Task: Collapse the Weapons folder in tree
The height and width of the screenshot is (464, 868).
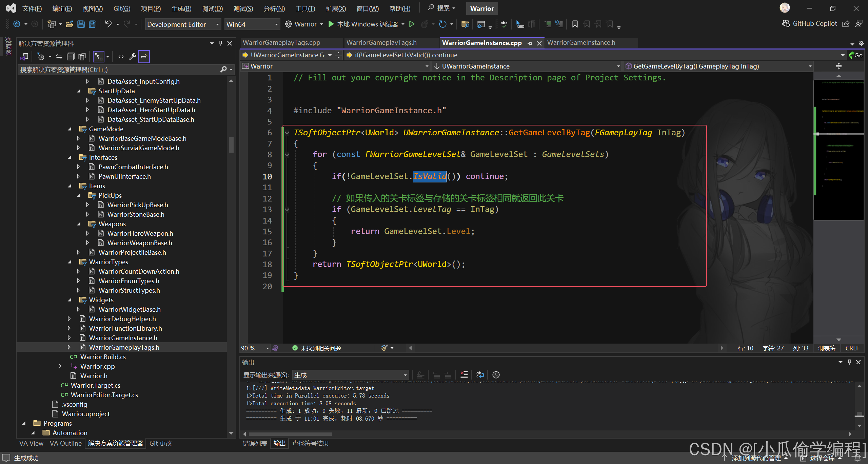Action: coord(79,224)
